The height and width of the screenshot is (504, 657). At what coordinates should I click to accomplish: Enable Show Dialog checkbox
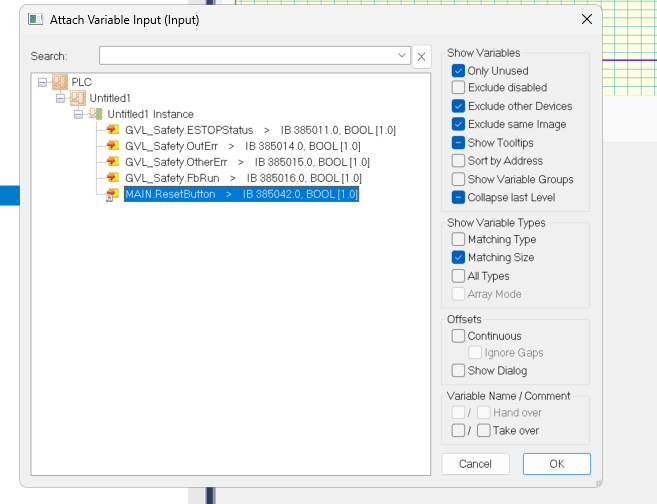click(458, 370)
